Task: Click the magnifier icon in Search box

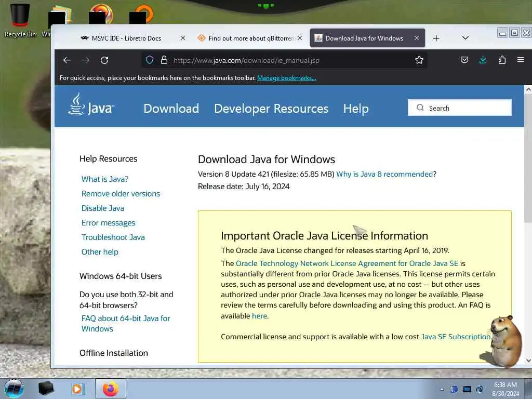Action: (420, 108)
